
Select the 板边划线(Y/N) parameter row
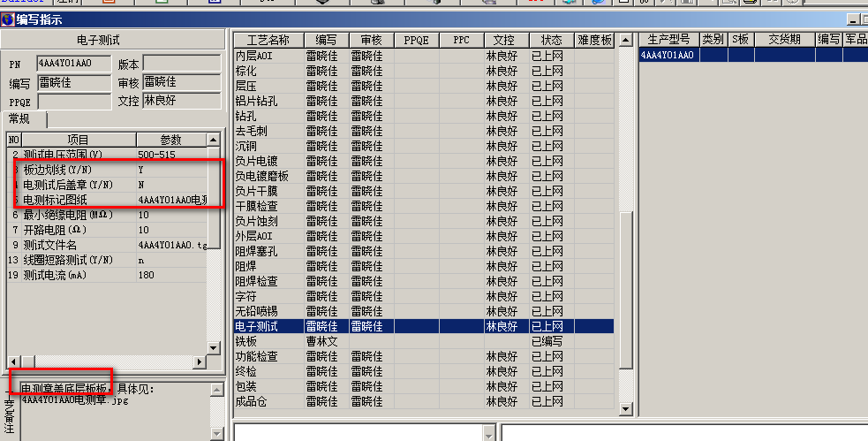click(108, 170)
